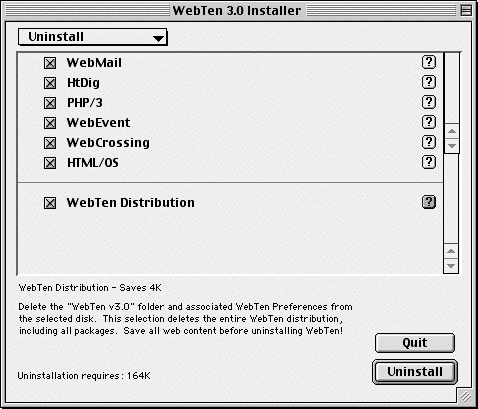Click lower pane scroll down arrow
Viewport: 478px width, 409px height.
pyautogui.click(x=451, y=266)
